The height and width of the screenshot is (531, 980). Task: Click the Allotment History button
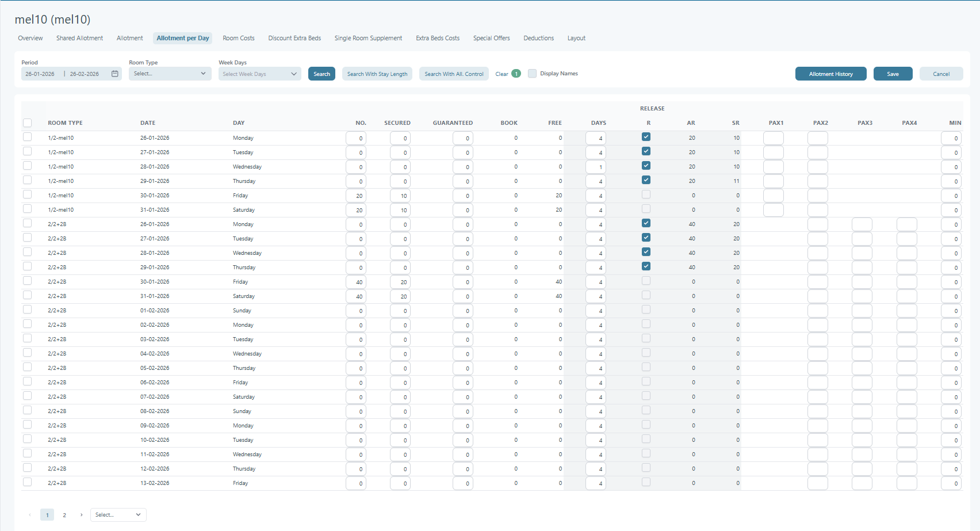pyautogui.click(x=830, y=74)
